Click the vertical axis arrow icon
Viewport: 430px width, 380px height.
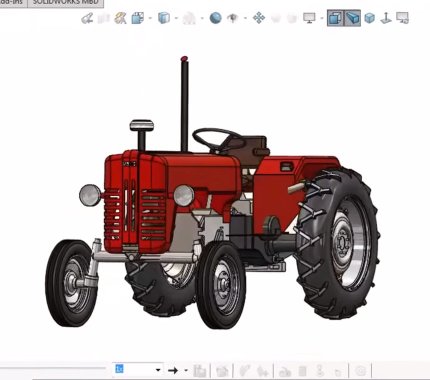386,18
